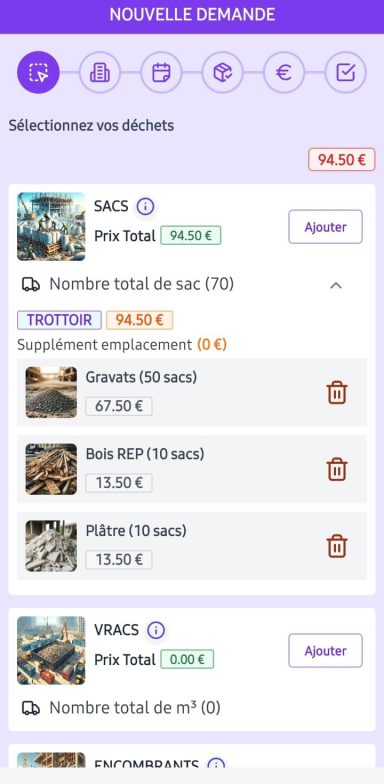Click Ajouter button for VRACS
Viewport: 384px width, 784px height.
pos(326,650)
